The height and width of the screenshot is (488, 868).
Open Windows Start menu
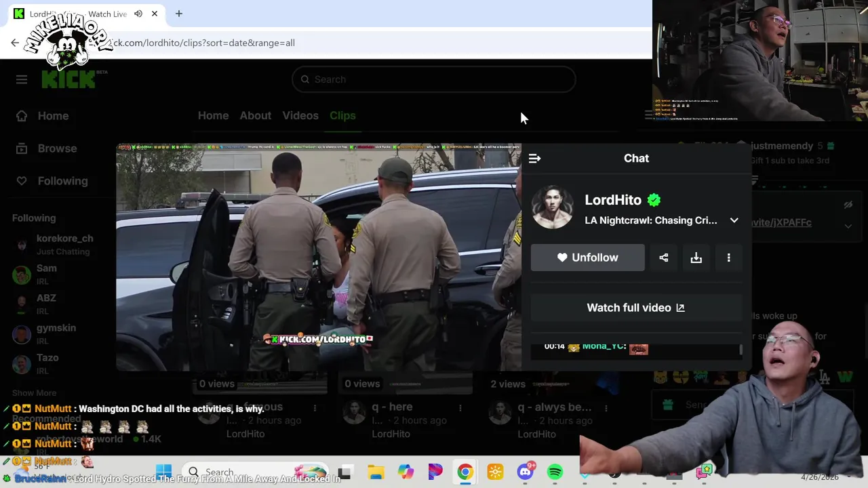coord(163,472)
